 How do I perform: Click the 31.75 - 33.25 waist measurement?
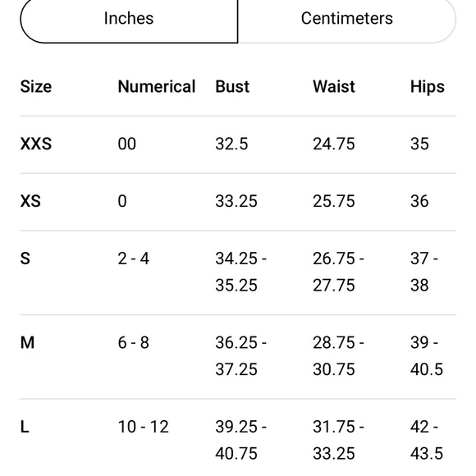[338, 440]
